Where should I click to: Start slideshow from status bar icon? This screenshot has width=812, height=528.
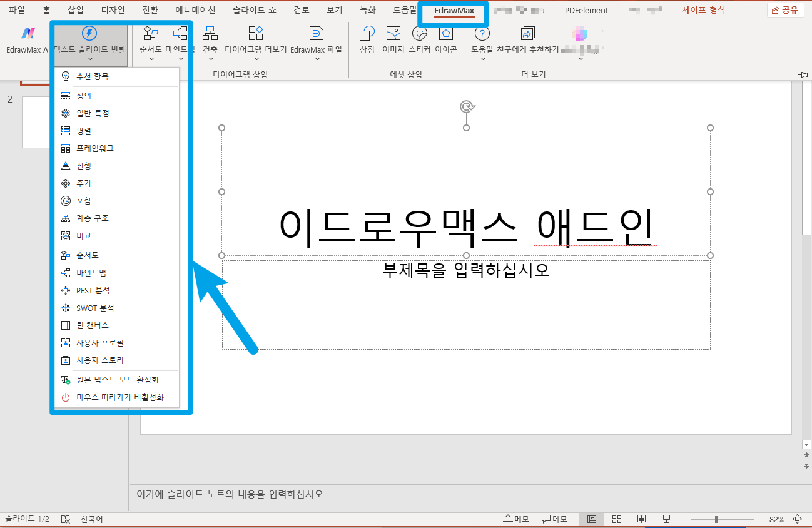click(666, 519)
